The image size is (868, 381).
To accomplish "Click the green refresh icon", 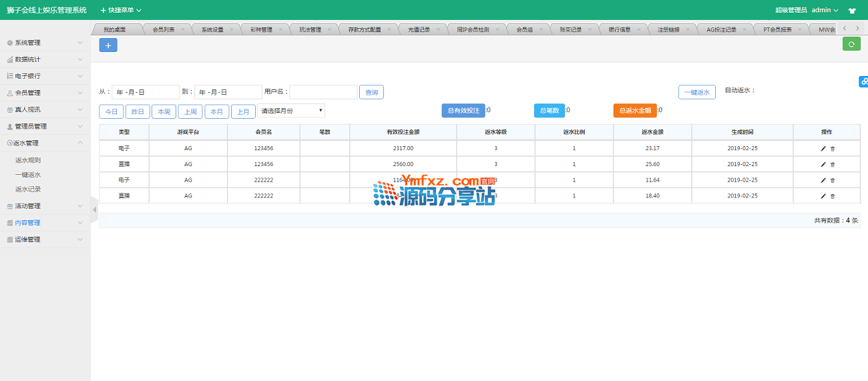I will click(851, 44).
